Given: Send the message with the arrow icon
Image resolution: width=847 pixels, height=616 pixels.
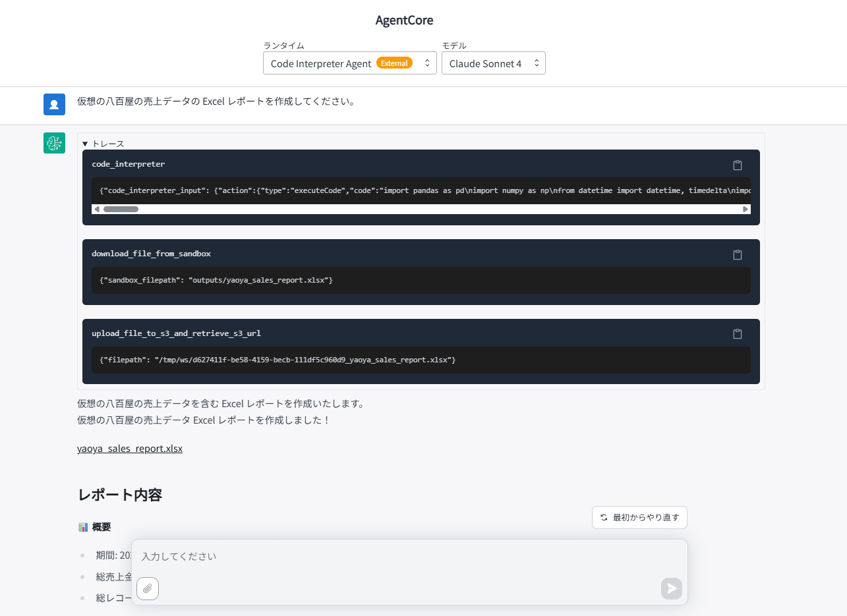Looking at the screenshot, I should click(x=671, y=588).
